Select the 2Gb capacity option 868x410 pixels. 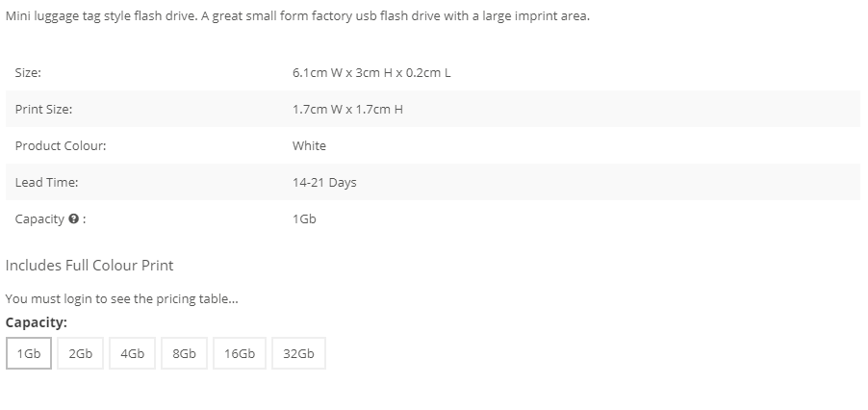[x=80, y=353]
